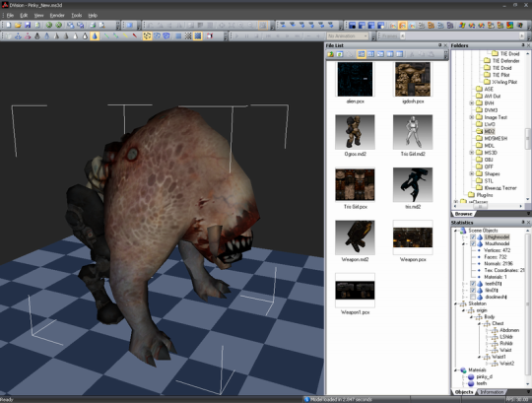Click the Print icon in main toolbar
This screenshot has height=403, width=532.
[x=93, y=25]
